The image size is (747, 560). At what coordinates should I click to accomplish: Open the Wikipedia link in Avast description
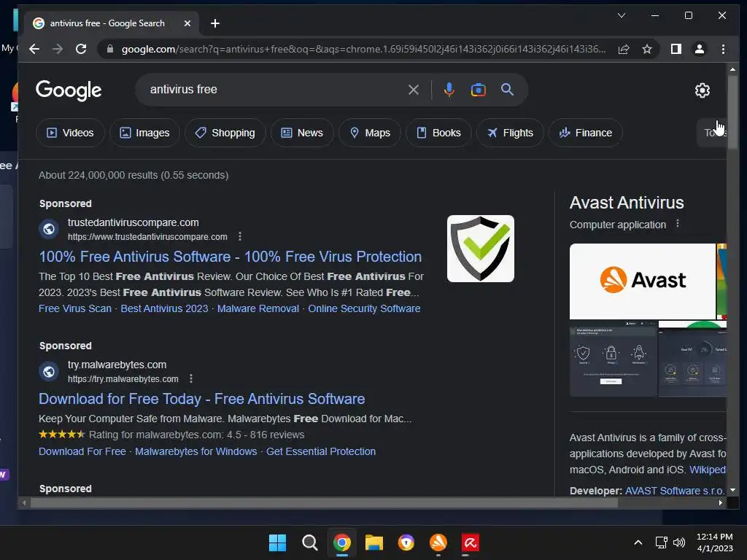click(708, 470)
